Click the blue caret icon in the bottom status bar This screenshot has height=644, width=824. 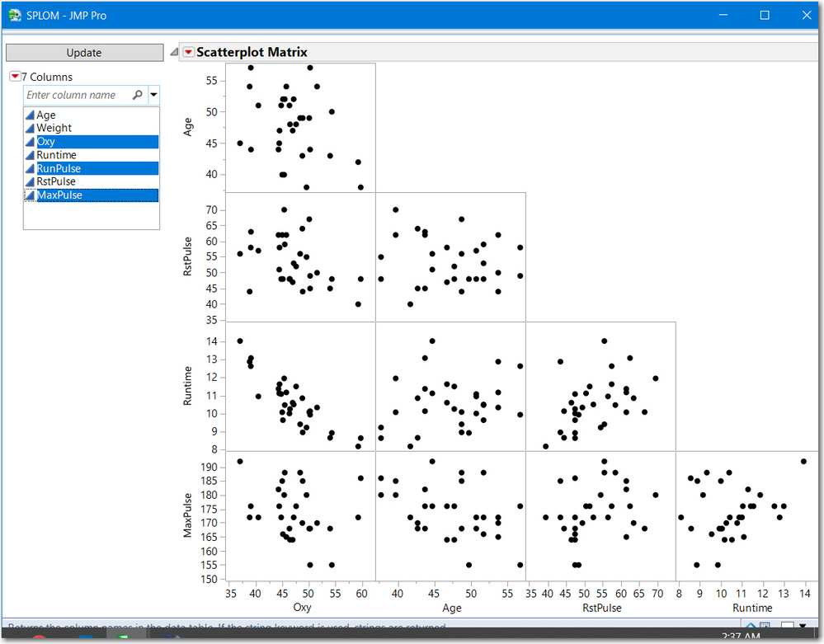(x=751, y=625)
